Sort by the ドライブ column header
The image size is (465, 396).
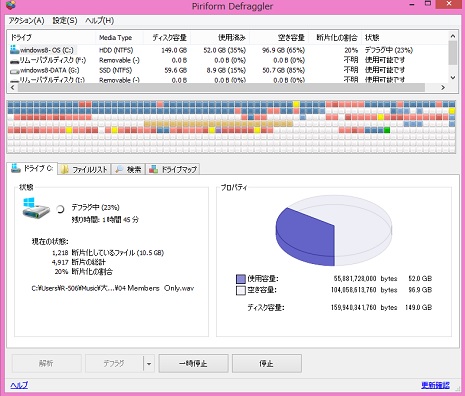click(x=52, y=37)
